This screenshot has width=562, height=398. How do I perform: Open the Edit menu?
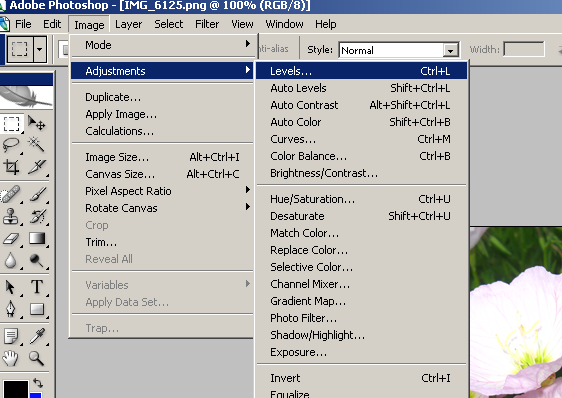pos(52,24)
